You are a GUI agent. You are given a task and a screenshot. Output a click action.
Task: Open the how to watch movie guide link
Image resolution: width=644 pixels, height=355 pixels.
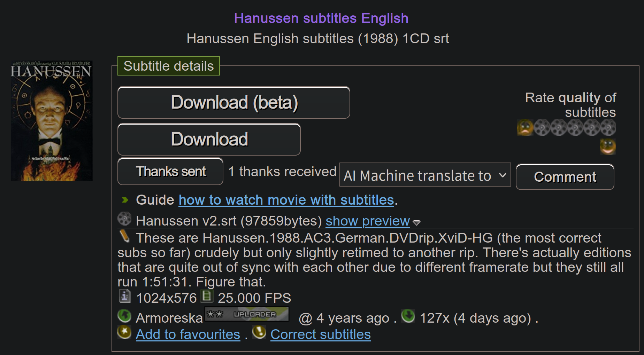(x=286, y=200)
